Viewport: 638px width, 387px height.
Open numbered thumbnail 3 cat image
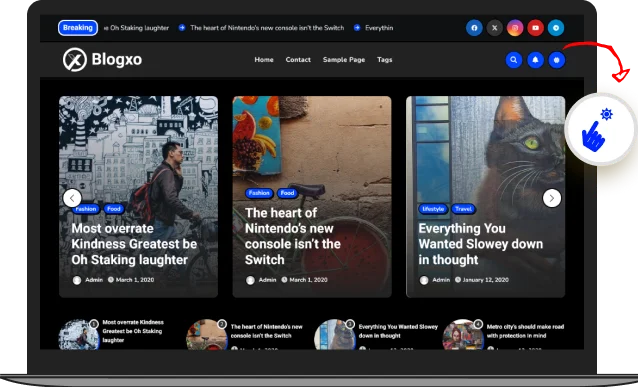coord(335,335)
